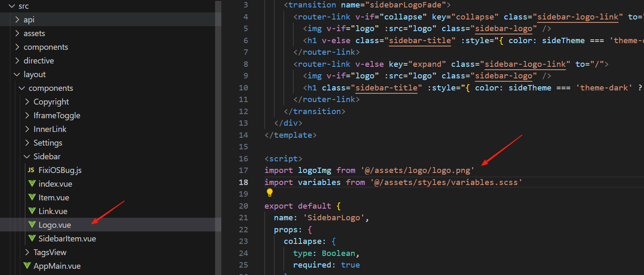Click the Vue icon beside AppMain.vue
644x275 pixels.
coord(27,266)
